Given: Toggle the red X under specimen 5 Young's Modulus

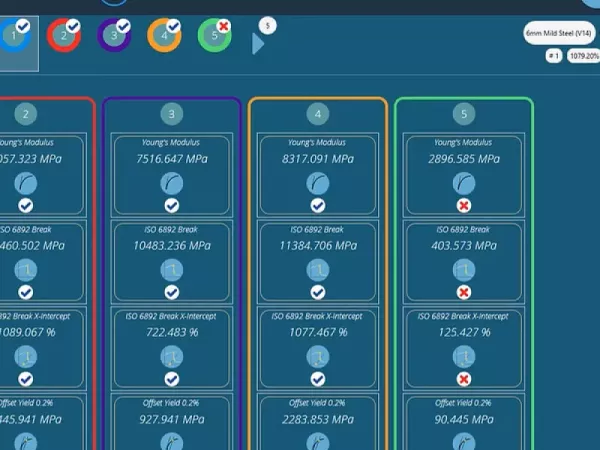Looking at the screenshot, I should [463, 205].
